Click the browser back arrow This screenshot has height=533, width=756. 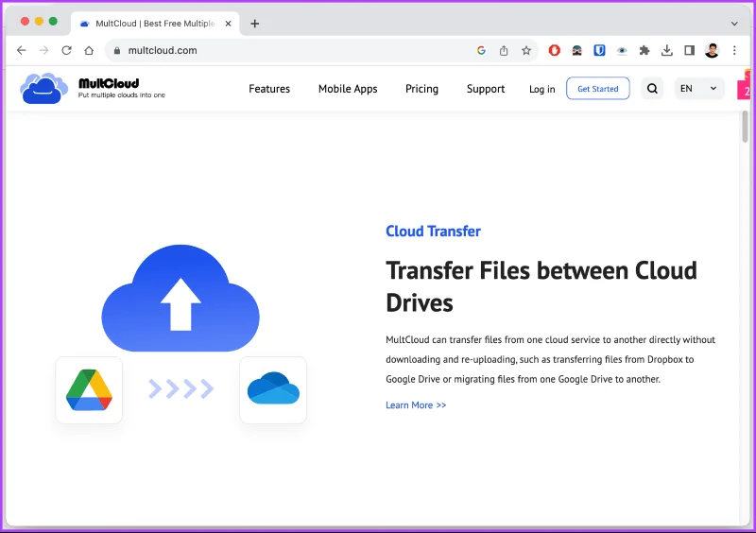[x=21, y=50]
